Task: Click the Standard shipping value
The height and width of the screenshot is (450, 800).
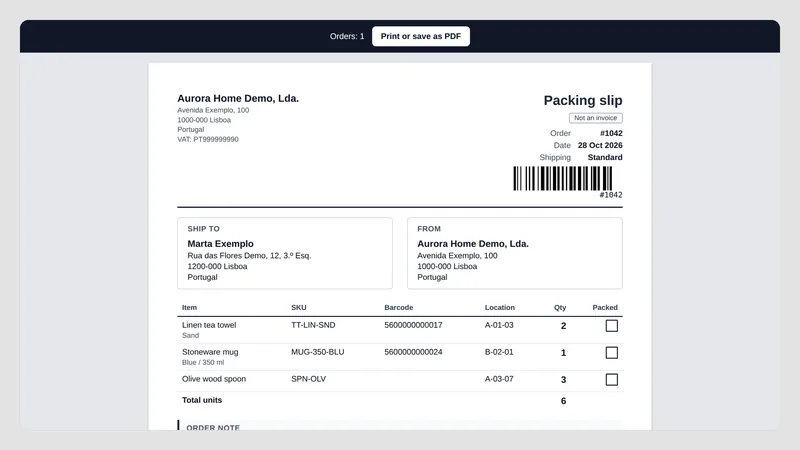Action: point(605,158)
